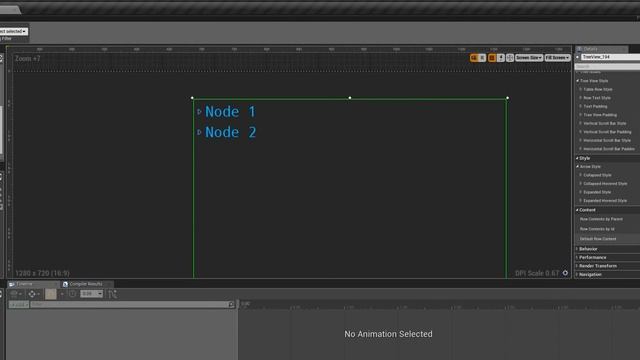Open the object selected debug dropdown
Screen dimensions: 640x360
coord(13,31)
